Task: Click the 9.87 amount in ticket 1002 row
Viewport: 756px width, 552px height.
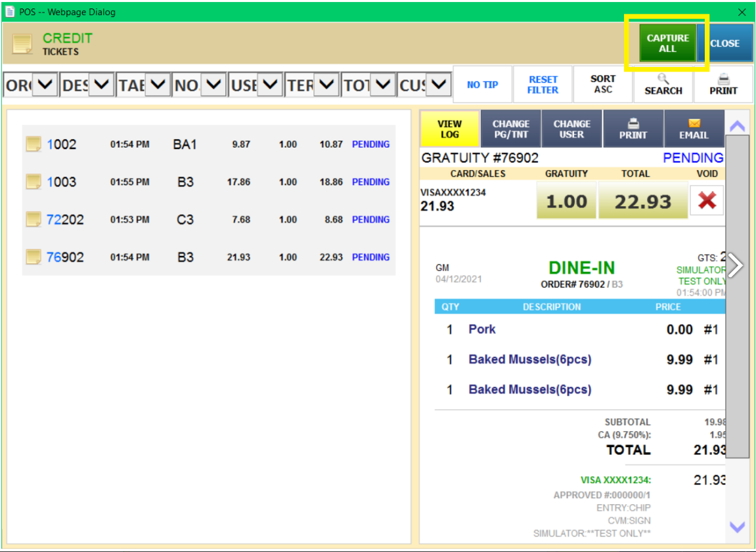Action: [241, 144]
